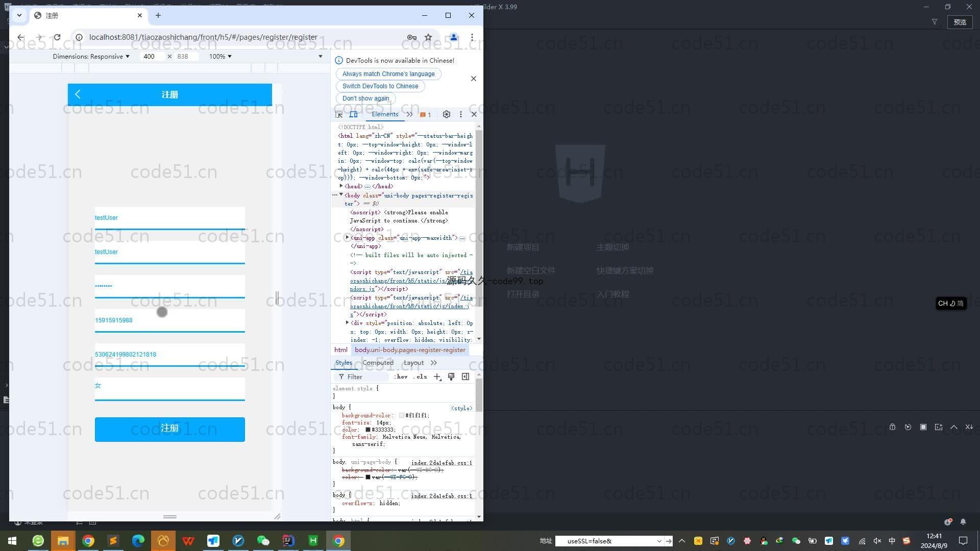Expand the uni-app node in DOM tree

347,238
